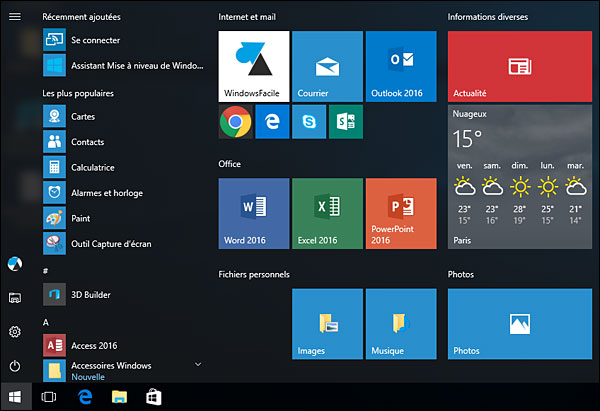Screen dimensions: 600x411
Task: Launch 3D Builder
Action: [123, 295]
